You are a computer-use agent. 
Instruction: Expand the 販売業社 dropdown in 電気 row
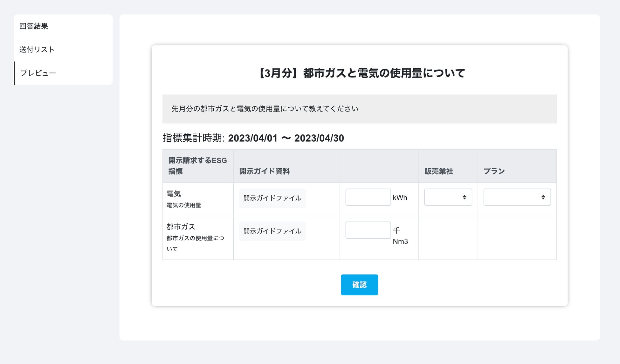pos(448,197)
